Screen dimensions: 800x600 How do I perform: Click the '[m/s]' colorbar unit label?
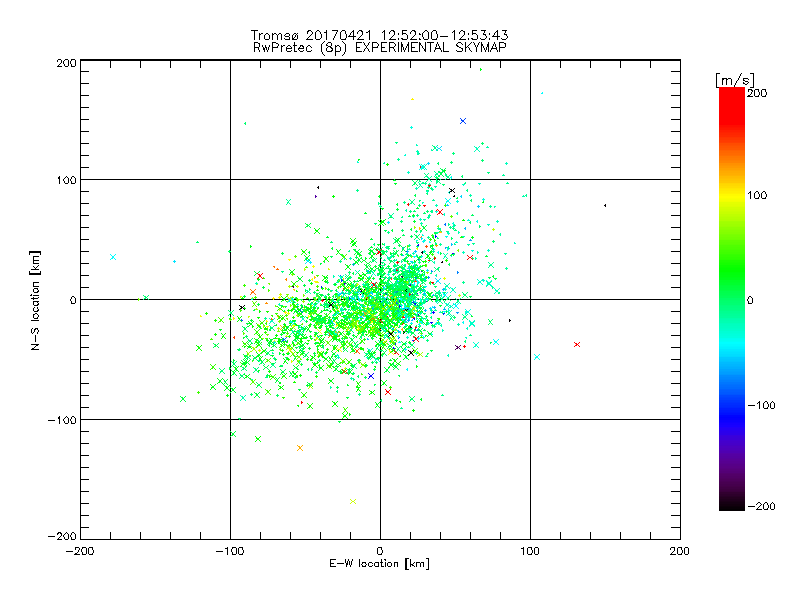click(735, 80)
